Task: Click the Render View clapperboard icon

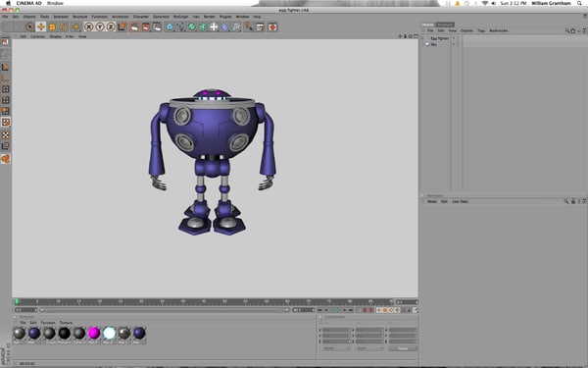Action: click(x=134, y=26)
